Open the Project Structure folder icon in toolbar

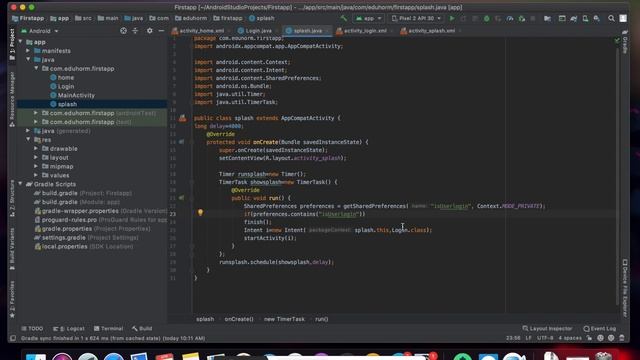tap(547, 18)
